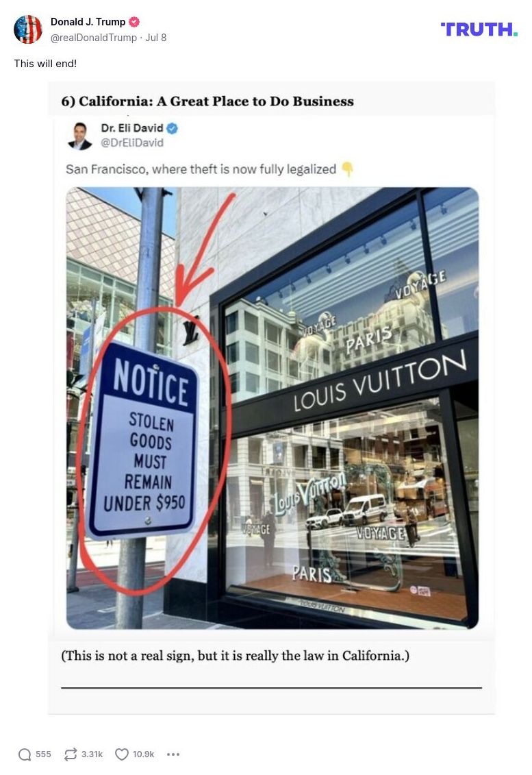Click Dr. Eli David's profile photo
Viewport: 532px width, 775px height.
[79, 136]
